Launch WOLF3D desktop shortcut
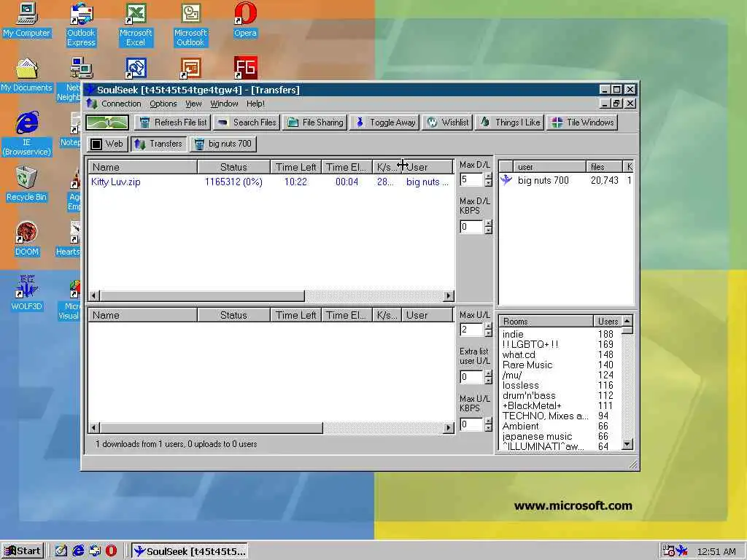Image resolution: width=747 pixels, height=560 pixels. pos(26,293)
